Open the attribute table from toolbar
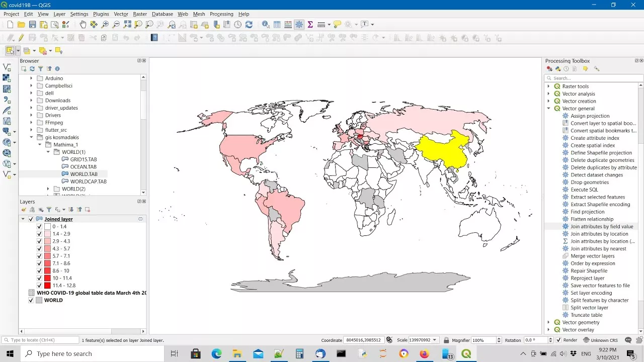644x362 pixels. (x=277, y=24)
